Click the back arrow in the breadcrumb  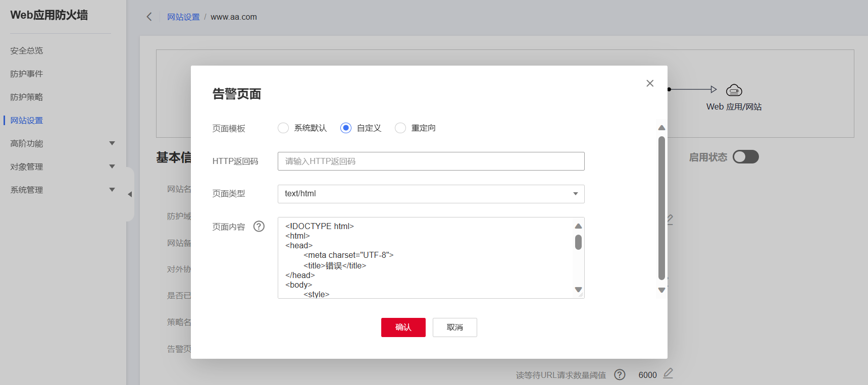coord(149,17)
